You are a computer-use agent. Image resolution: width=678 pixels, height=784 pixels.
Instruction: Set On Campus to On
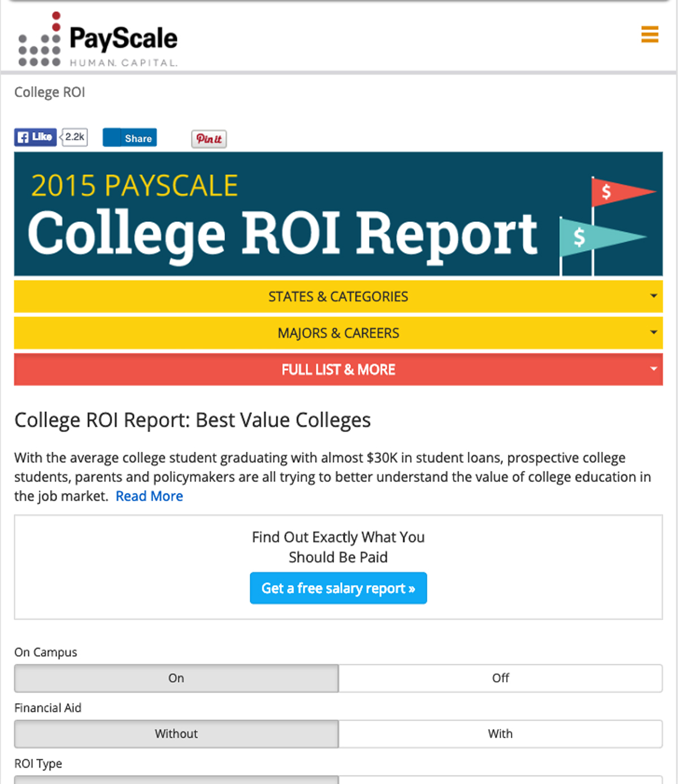(176, 678)
